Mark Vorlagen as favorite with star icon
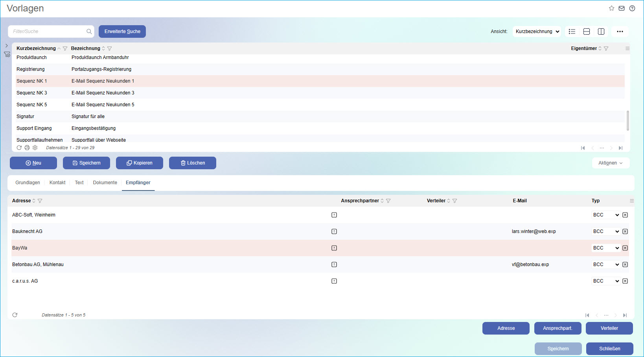Screen dimensions: 644x357 click(x=611, y=8)
